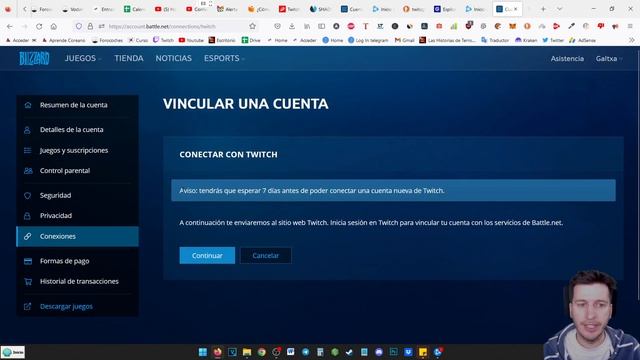The image size is (640, 360).
Task: Click the home icon beside Resumen de la cuenta
Action: pos(28,105)
